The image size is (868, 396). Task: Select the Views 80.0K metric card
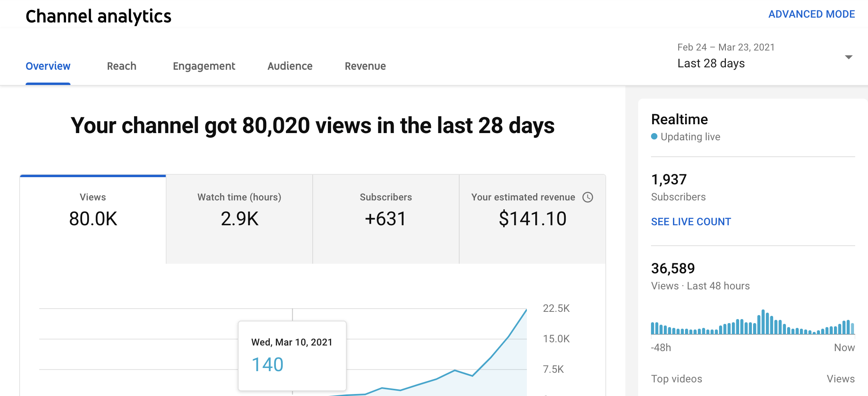click(x=93, y=219)
